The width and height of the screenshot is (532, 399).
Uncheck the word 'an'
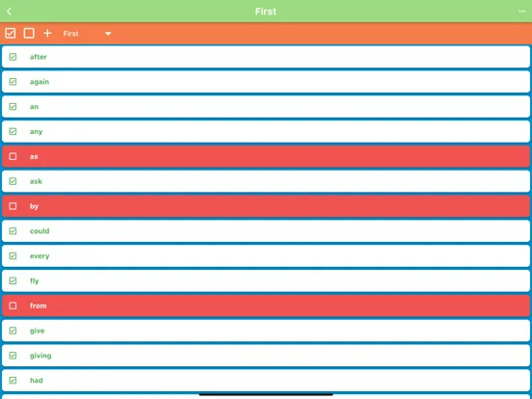coord(13,107)
